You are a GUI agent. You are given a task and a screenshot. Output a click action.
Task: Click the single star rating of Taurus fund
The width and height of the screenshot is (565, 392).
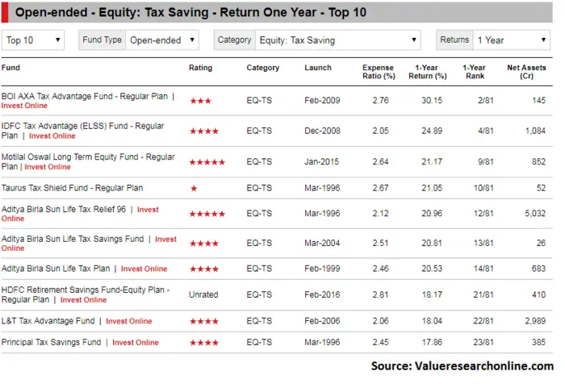[x=194, y=188]
